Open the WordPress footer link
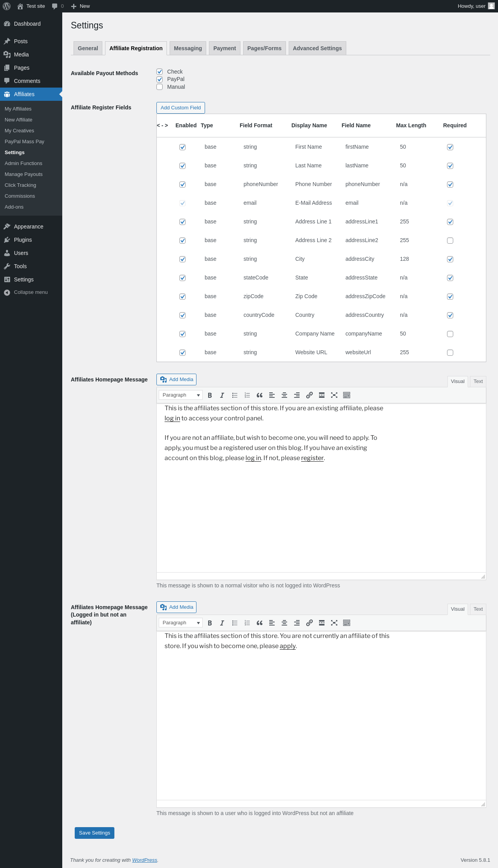Image resolution: width=498 pixels, height=868 pixels. (145, 860)
